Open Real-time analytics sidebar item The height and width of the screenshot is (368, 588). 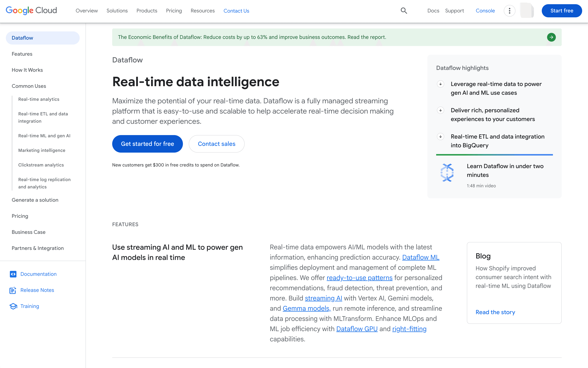pyautogui.click(x=39, y=99)
